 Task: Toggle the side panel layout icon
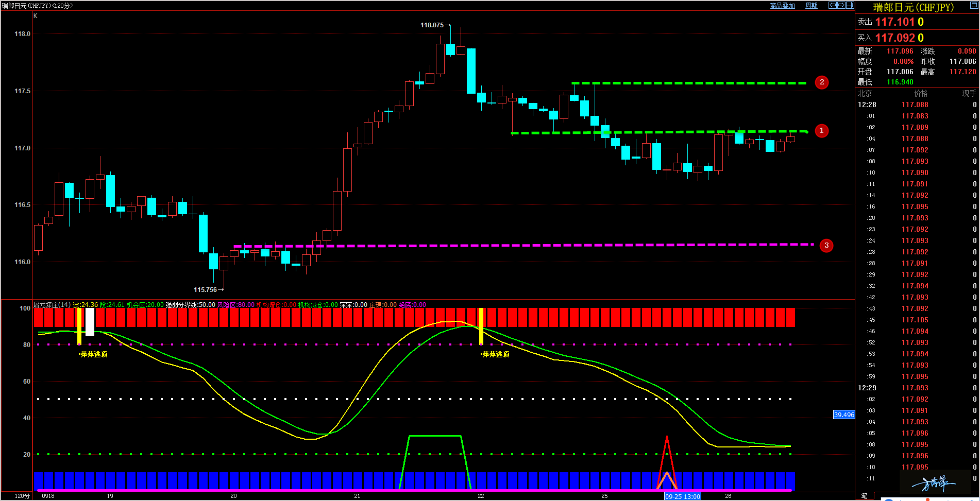pyautogui.click(x=850, y=5)
